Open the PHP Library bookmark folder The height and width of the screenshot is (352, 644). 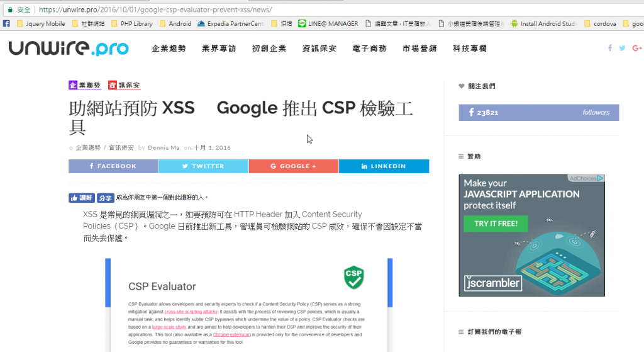pyautogui.click(x=132, y=23)
